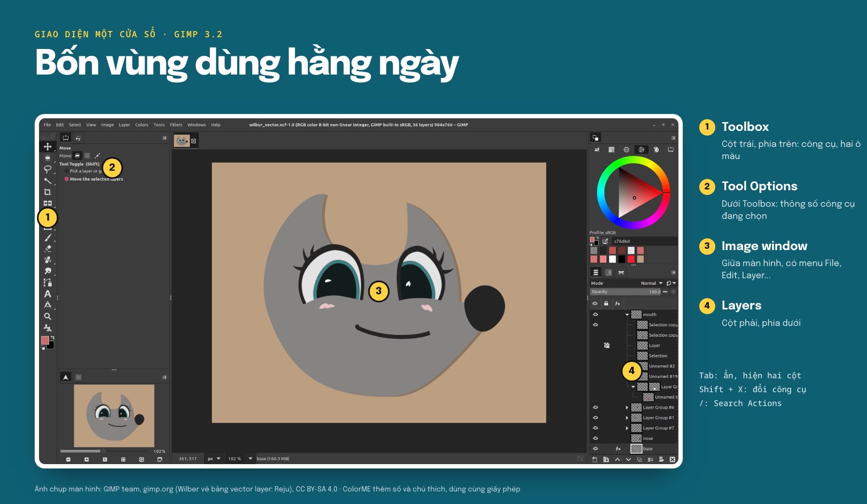The height and width of the screenshot is (504, 867).
Task: Toggle visibility of the nose layer
Action: point(595,438)
